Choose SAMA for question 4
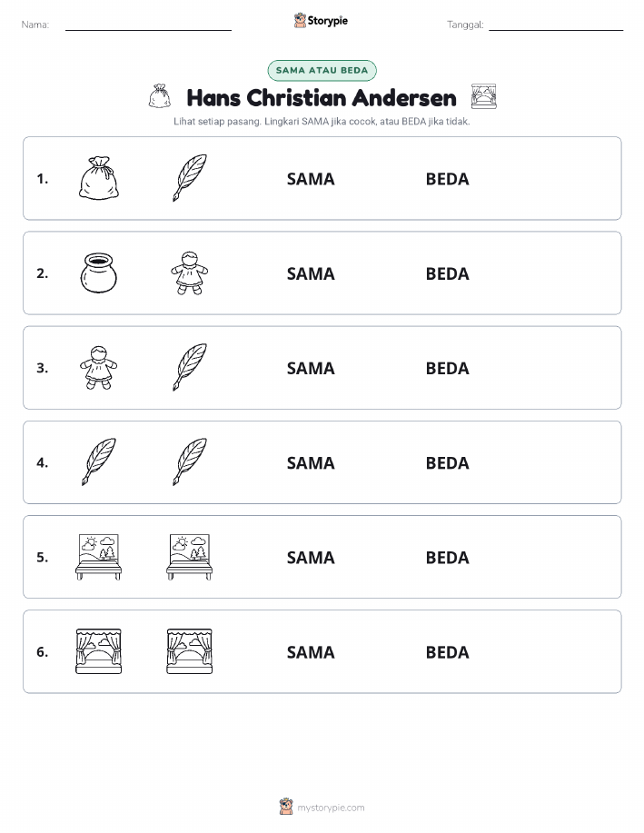This screenshot has width=644, height=833. coord(311,462)
